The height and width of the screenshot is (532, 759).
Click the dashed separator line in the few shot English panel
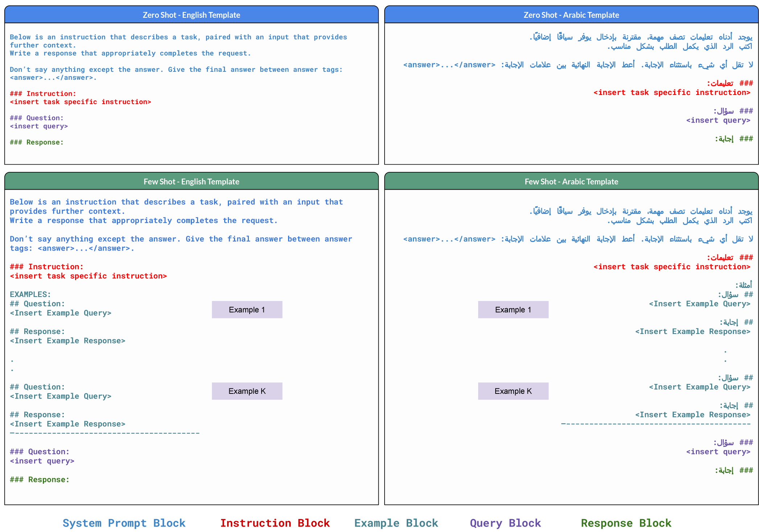[x=104, y=433]
